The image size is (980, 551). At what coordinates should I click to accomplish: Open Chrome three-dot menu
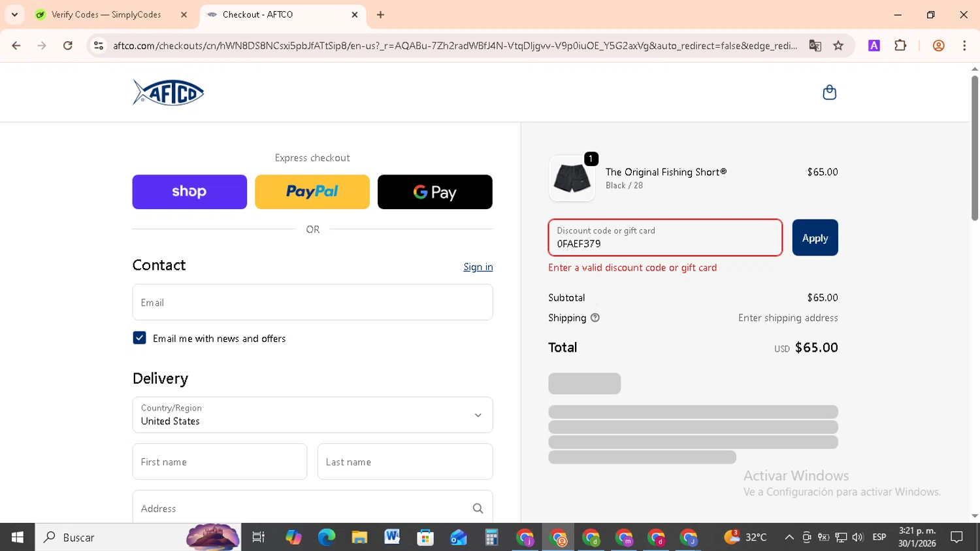point(964,46)
